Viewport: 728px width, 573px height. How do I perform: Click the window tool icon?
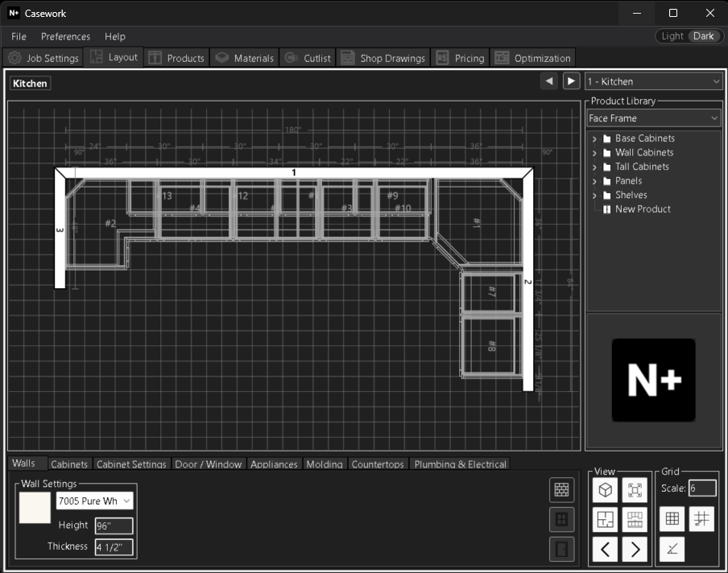(x=561, y=519)
